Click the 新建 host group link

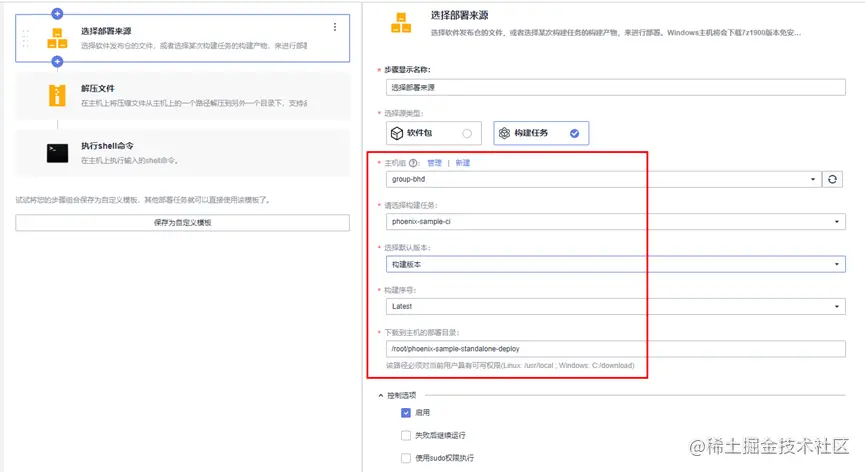(463, 163)
